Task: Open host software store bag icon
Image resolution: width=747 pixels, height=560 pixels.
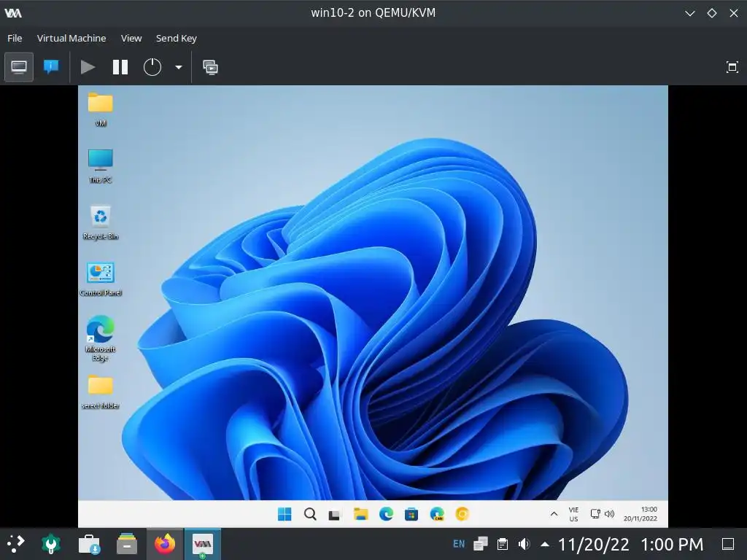Action: coord(89,543)
